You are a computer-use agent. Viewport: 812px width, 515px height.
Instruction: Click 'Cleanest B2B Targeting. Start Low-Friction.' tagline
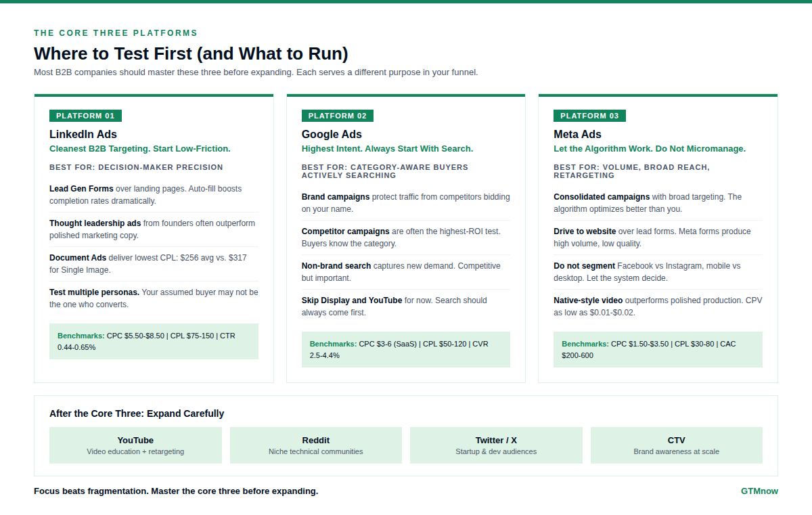140,149
